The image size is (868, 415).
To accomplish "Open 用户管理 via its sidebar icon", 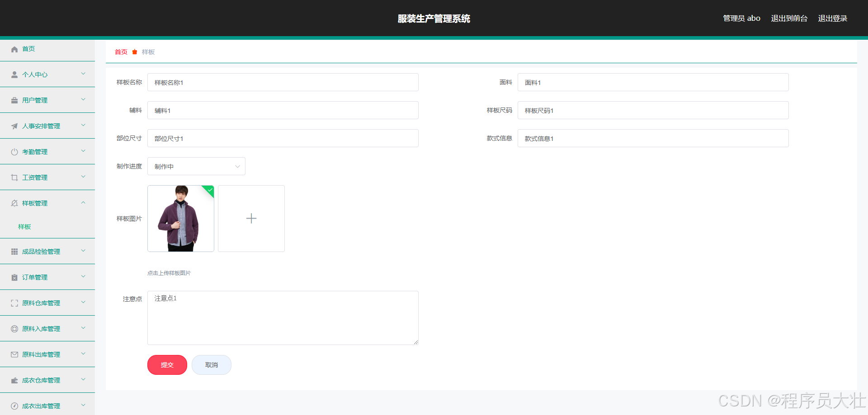I will [x=14, y=100].
